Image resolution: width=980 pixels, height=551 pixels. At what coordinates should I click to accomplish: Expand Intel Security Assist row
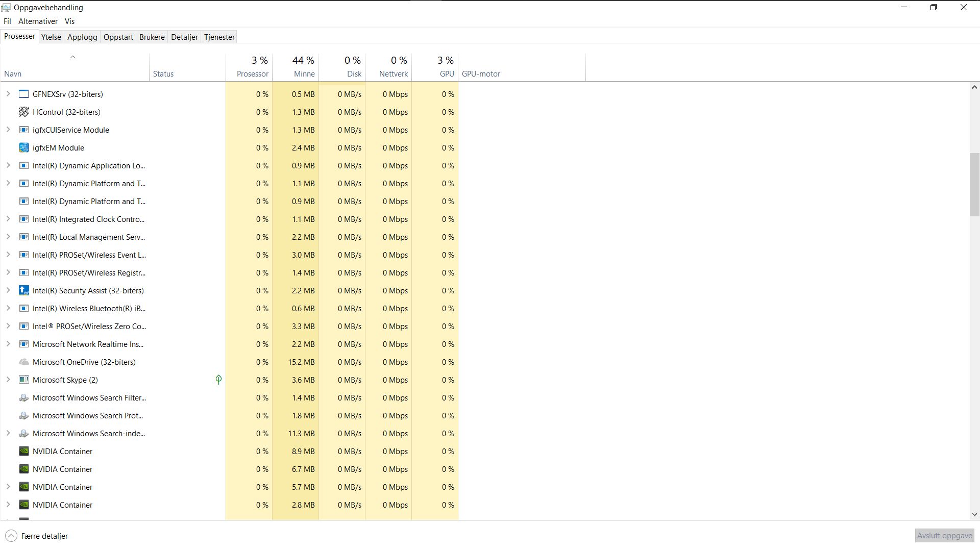(x=8, y=290)
